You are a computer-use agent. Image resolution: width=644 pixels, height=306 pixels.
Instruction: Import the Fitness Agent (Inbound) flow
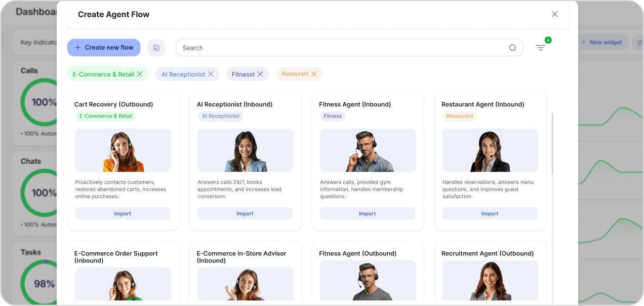click(368, 213)
